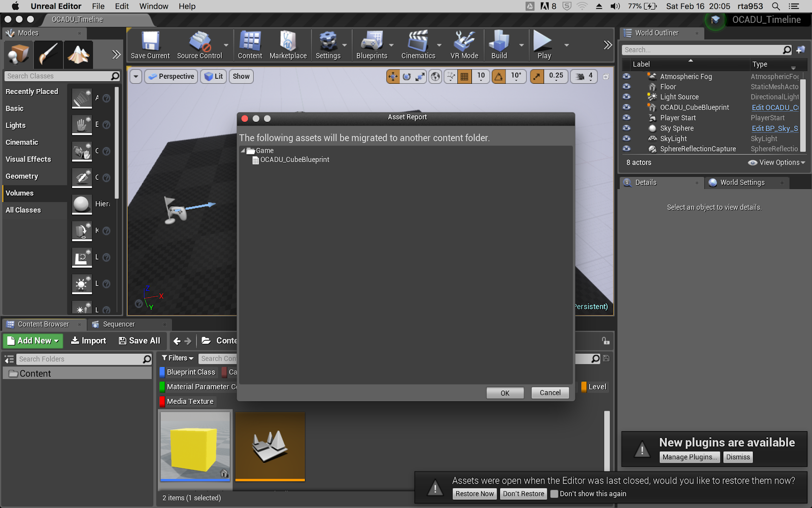
Task: Launch VR Mode from toolbar
Action: 464,45
